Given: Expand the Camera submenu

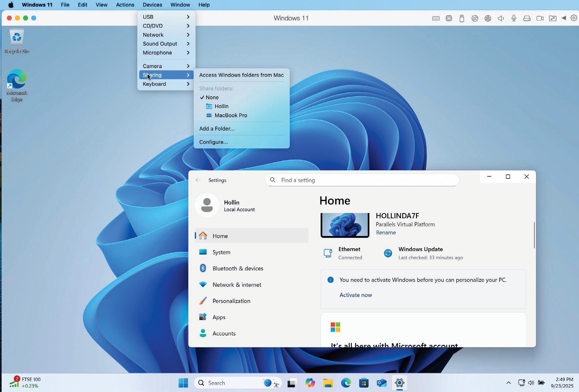Looking at the screenshot, I should (x=166, y=66).
